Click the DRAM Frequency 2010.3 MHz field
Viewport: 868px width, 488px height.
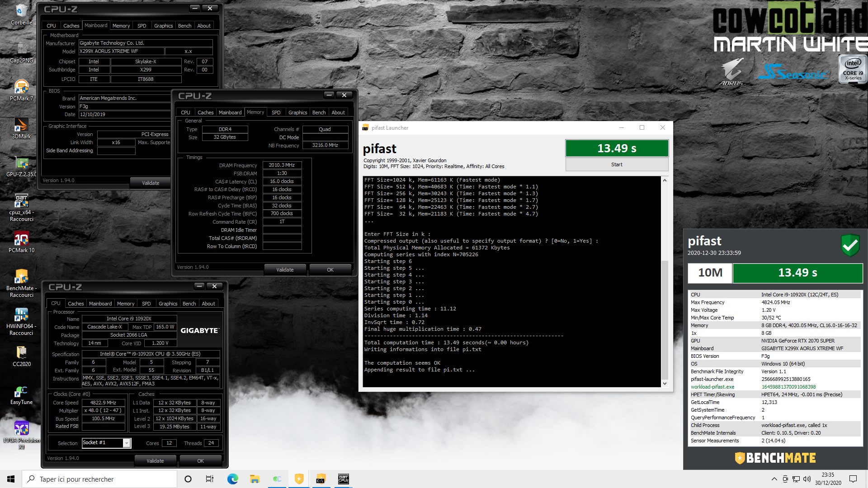click(282, 165)
